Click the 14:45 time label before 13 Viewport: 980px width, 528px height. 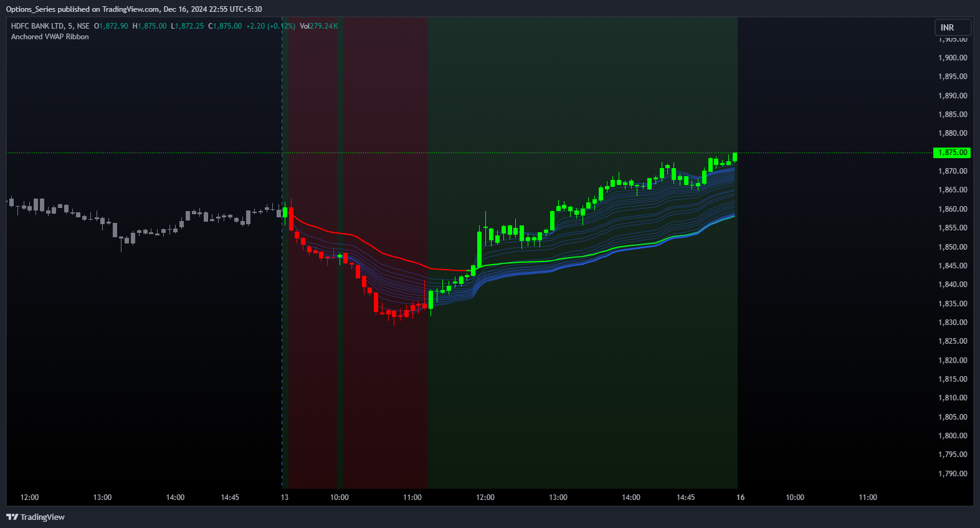[230, 497]
